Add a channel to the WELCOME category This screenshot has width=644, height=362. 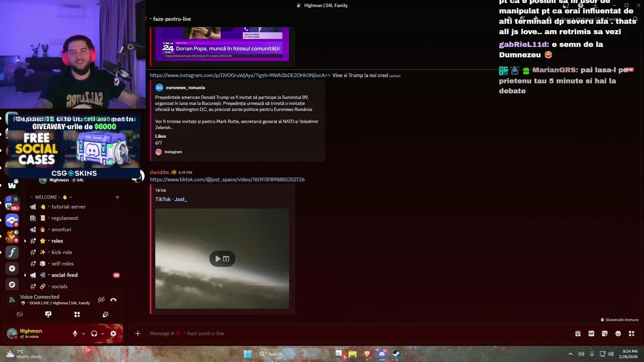point(117,197)
